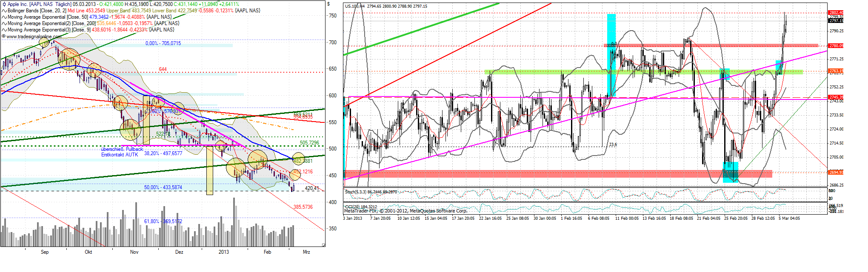Image resolution: width=868 pixels, height=272 pixels.
Task: Click the indicator icon for Moving Average Exponential(3)
Action: click(4, 30)
